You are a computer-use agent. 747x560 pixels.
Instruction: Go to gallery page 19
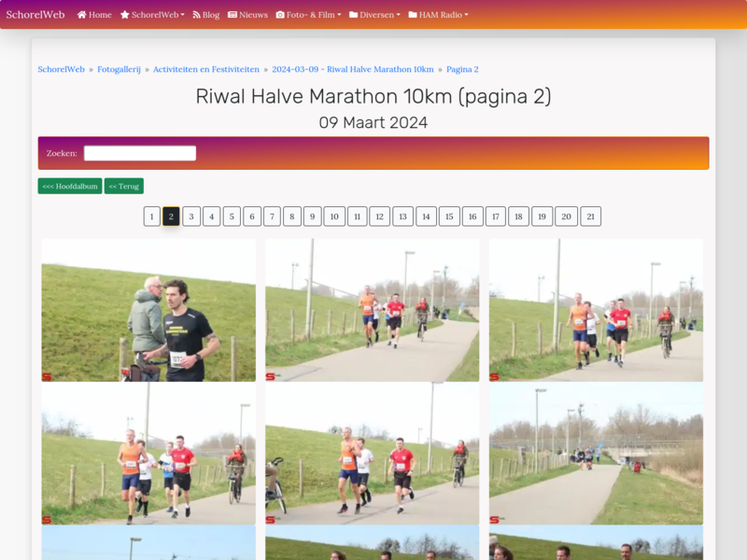pos(543,217)
